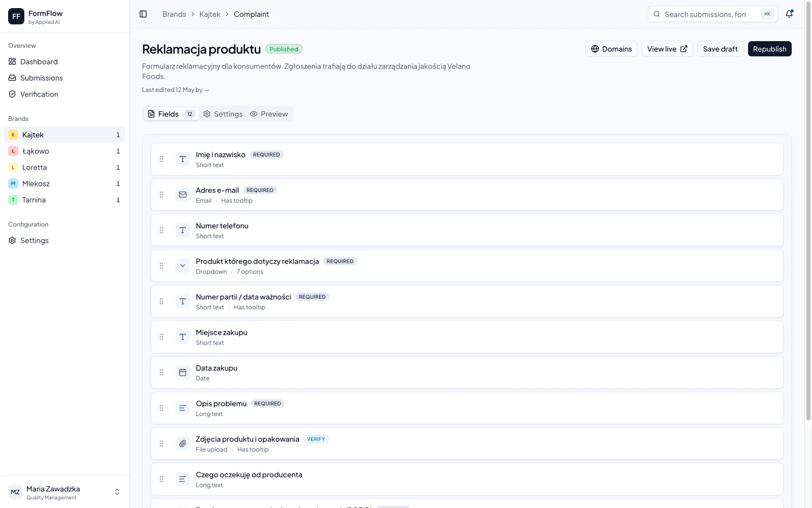Focus the Search submissions field

pyautogui.click(x=713, y=14)
